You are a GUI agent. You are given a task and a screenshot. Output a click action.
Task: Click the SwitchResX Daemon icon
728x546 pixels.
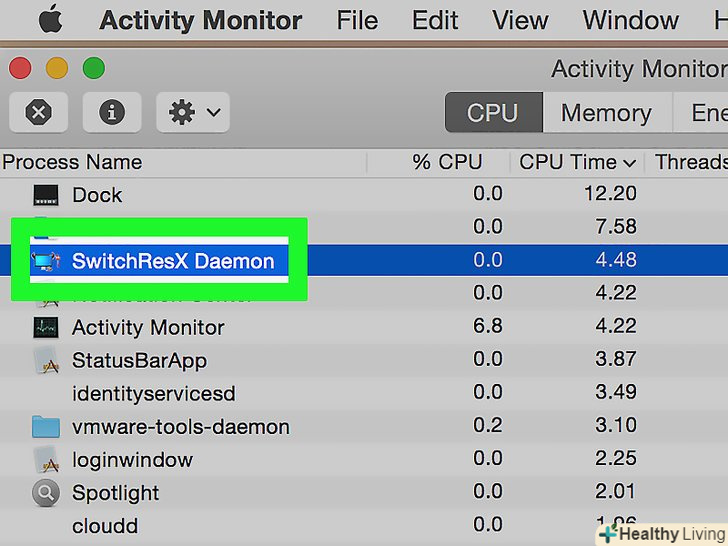coord(46,262)
